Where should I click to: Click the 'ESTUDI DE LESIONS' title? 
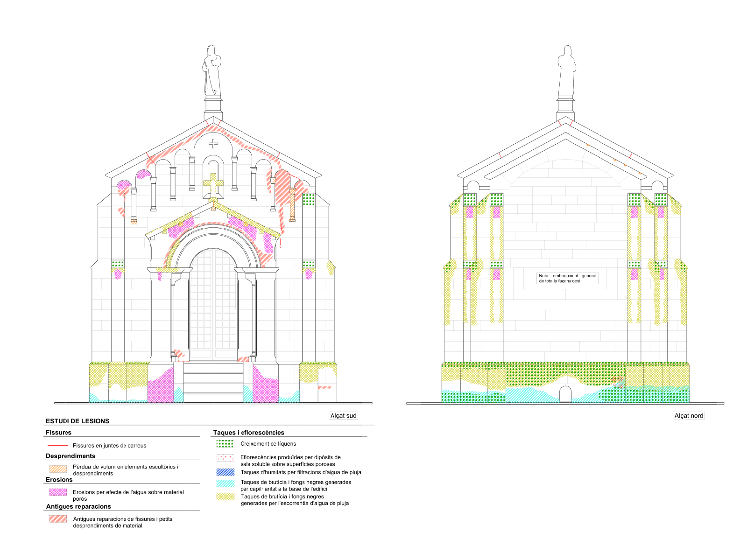tap(78, 421)
